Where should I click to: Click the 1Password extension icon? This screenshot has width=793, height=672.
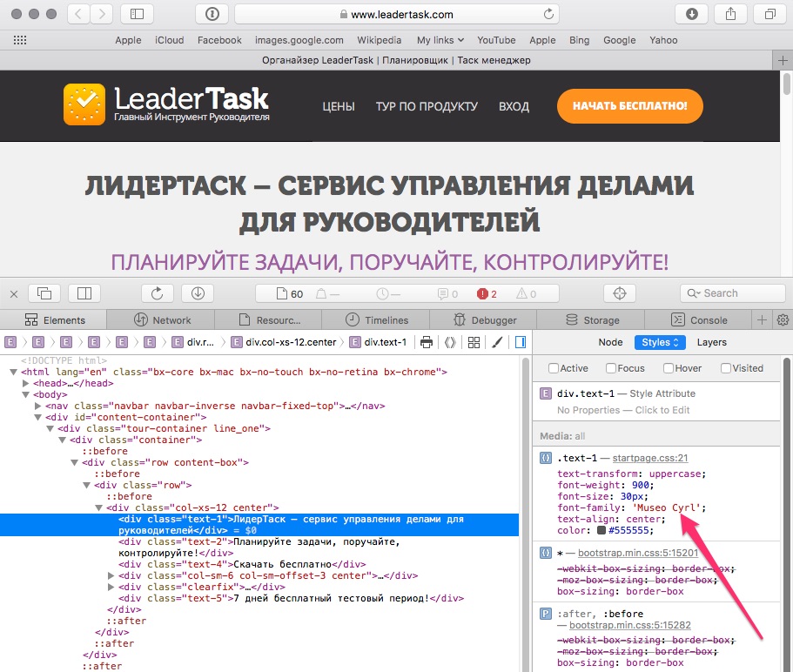[x=212, y=14]
